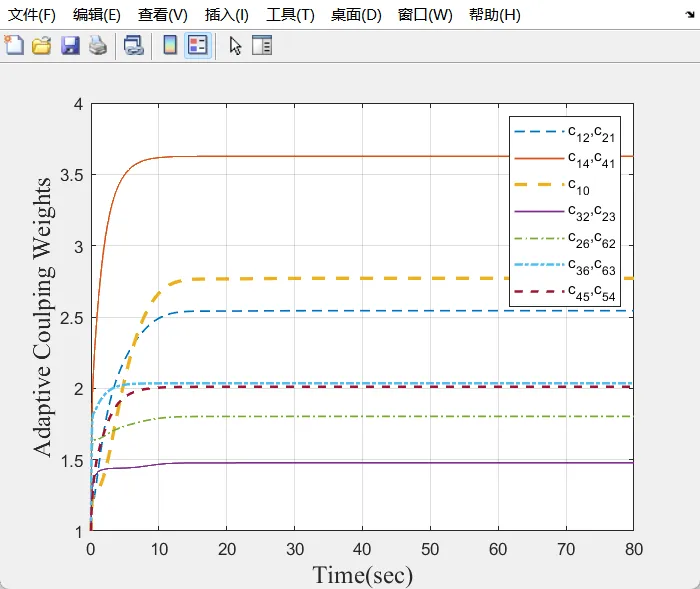
Task: Open file with the folder icon
Action: (42, 46)
